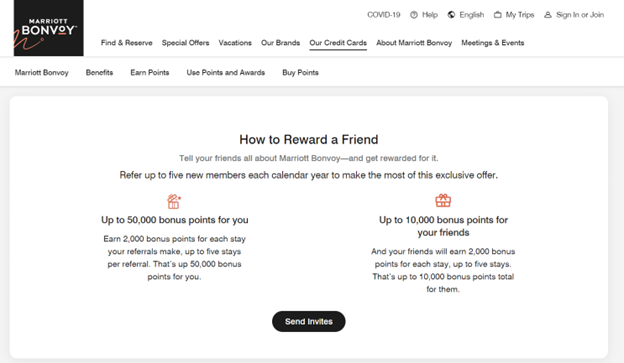Screen dimensions: 624x363
Task: Click the gift icon above 50,000 points
Action: (x=174, y=201)
